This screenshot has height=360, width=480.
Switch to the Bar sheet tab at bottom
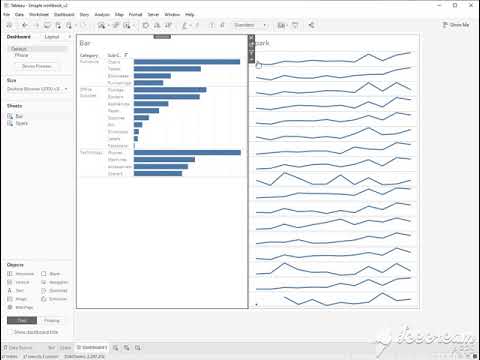(x=51, y=348)
